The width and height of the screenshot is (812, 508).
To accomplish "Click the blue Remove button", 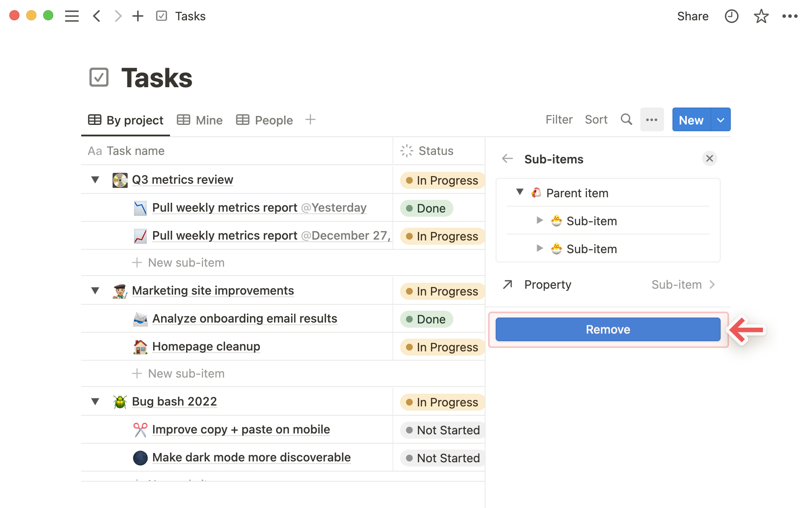I will click(608, 329).
